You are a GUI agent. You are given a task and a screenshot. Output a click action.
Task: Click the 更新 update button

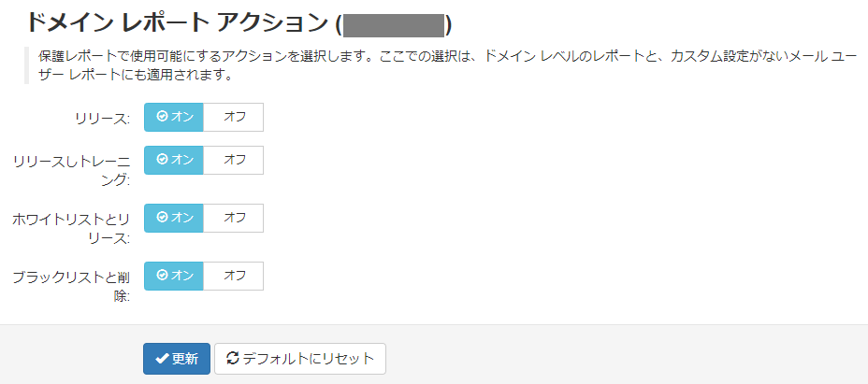point(177,359)
